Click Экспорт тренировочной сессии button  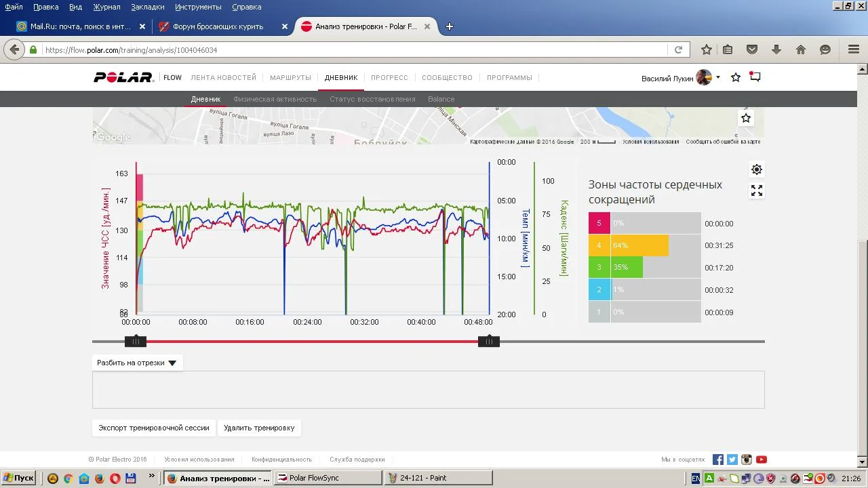click(154, 428)
